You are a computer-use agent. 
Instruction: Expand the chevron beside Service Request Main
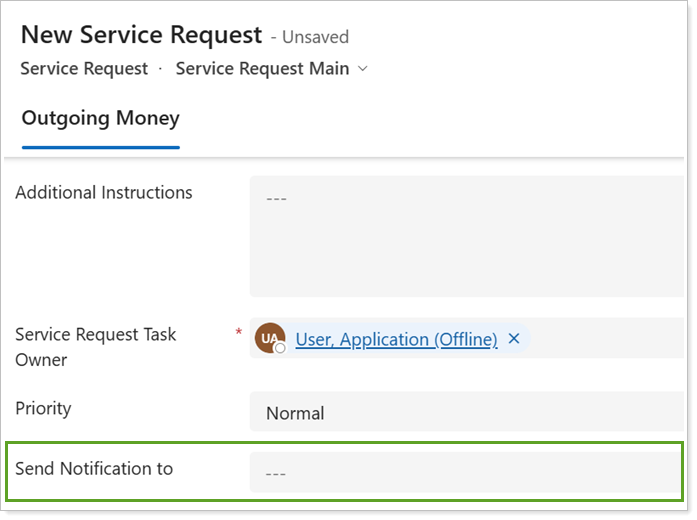(x=362, y=69)
